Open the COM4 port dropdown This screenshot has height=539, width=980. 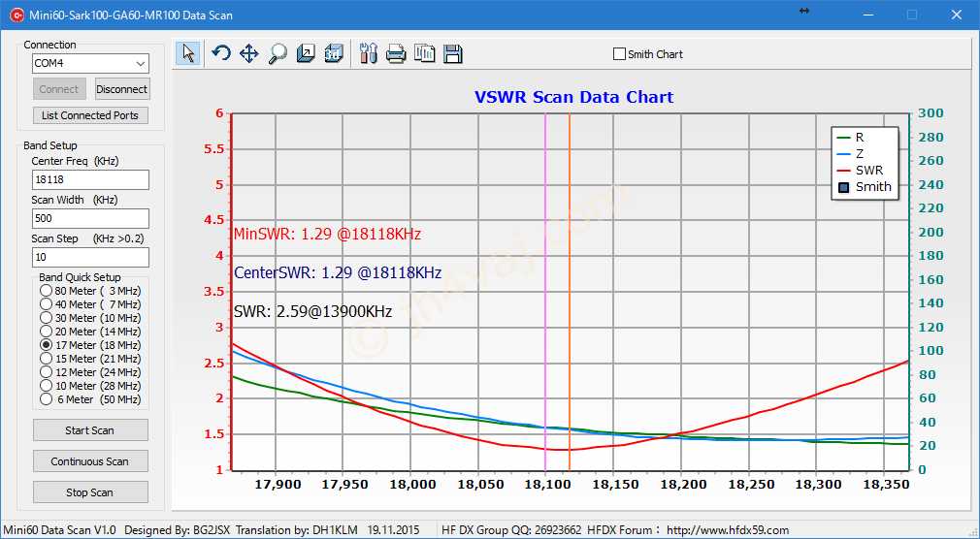[141, 63]
